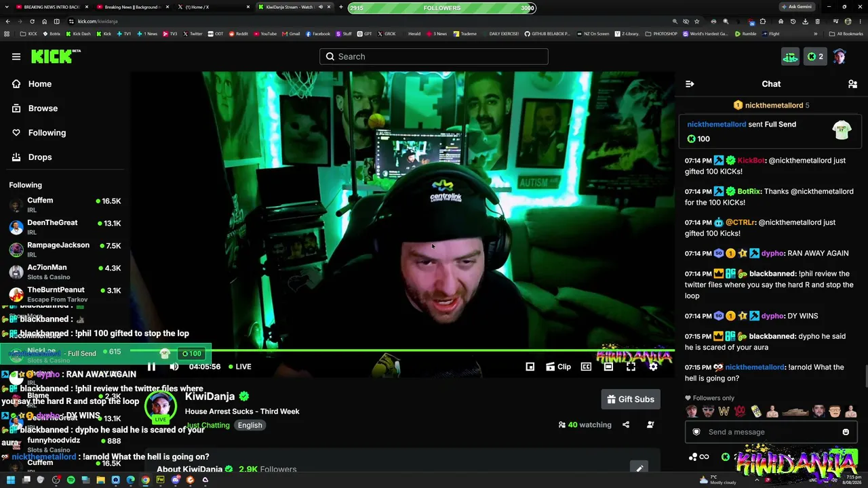Click the English language tag
The width and height of the screenshot is (868, 488).
(x=250, y=426)
